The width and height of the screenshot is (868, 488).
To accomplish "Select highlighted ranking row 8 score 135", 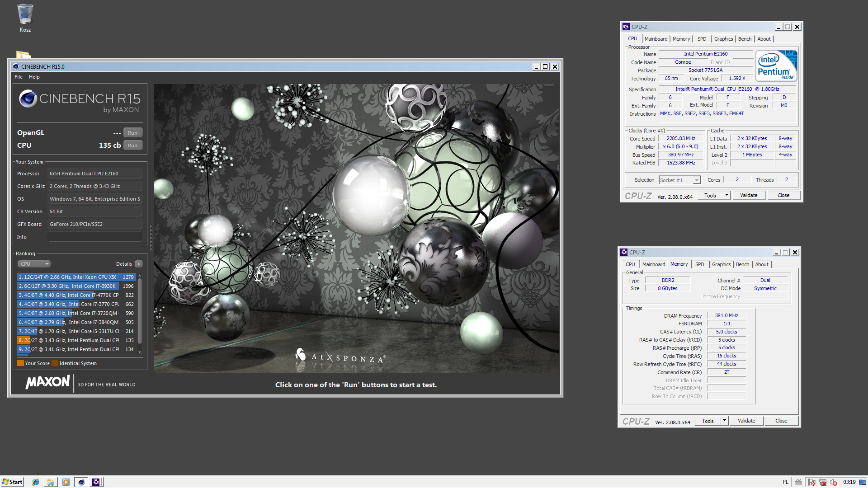I will click(x=76, y=340).
